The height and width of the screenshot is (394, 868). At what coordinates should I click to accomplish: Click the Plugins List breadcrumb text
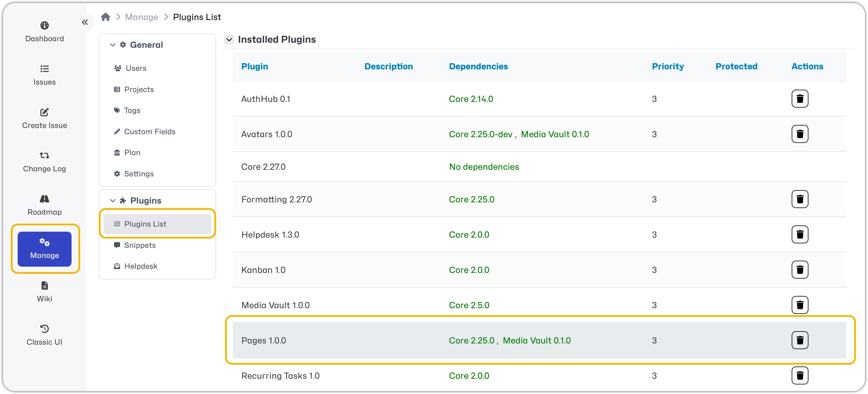click(x=197, y=17)
